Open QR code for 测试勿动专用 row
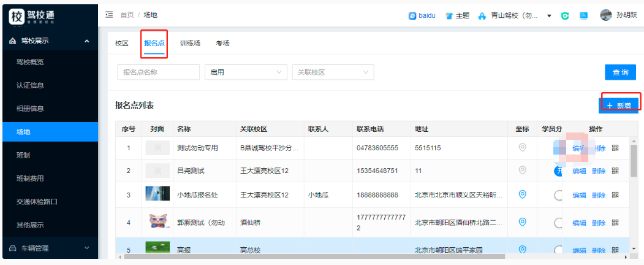 pyautogui.click(x=615, y=148)
